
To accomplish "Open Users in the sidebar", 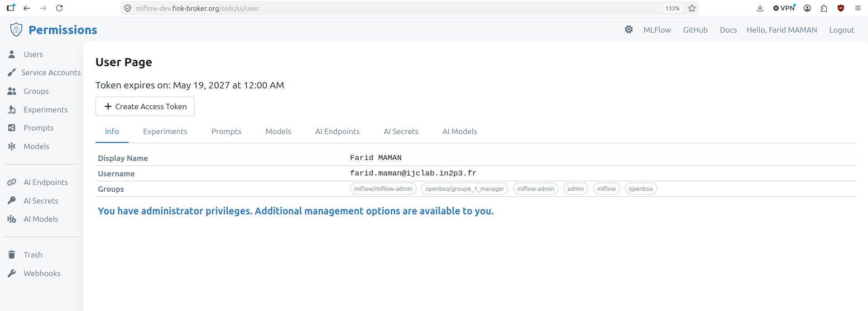I will (x=34, y=54).
